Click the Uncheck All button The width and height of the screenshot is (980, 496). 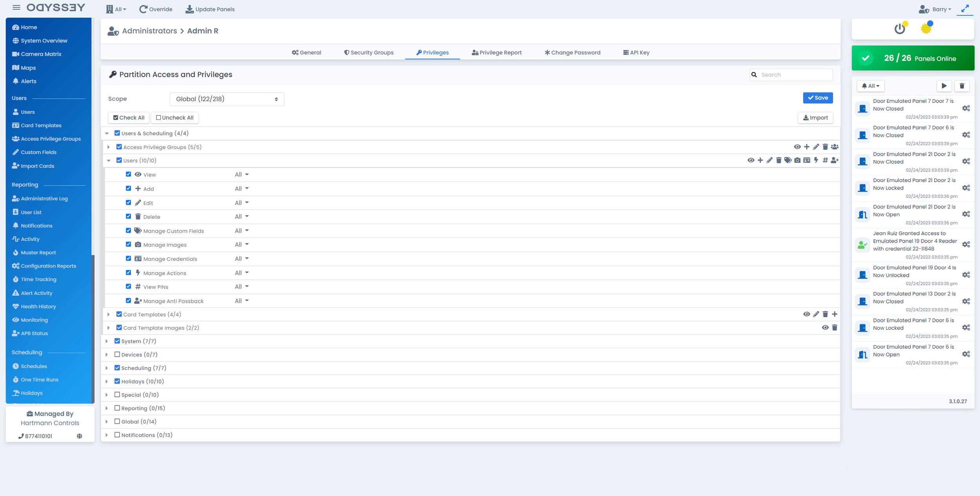(x=175, y=118)
